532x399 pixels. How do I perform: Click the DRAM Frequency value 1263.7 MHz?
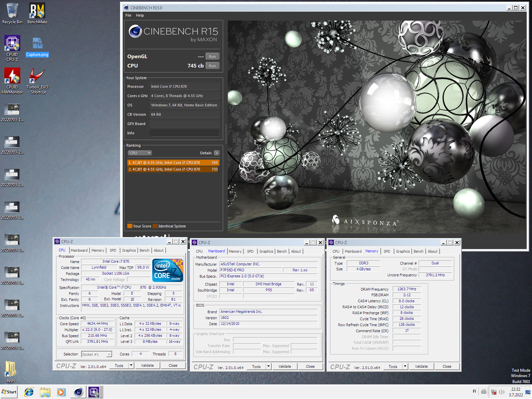tap(407, 289)
